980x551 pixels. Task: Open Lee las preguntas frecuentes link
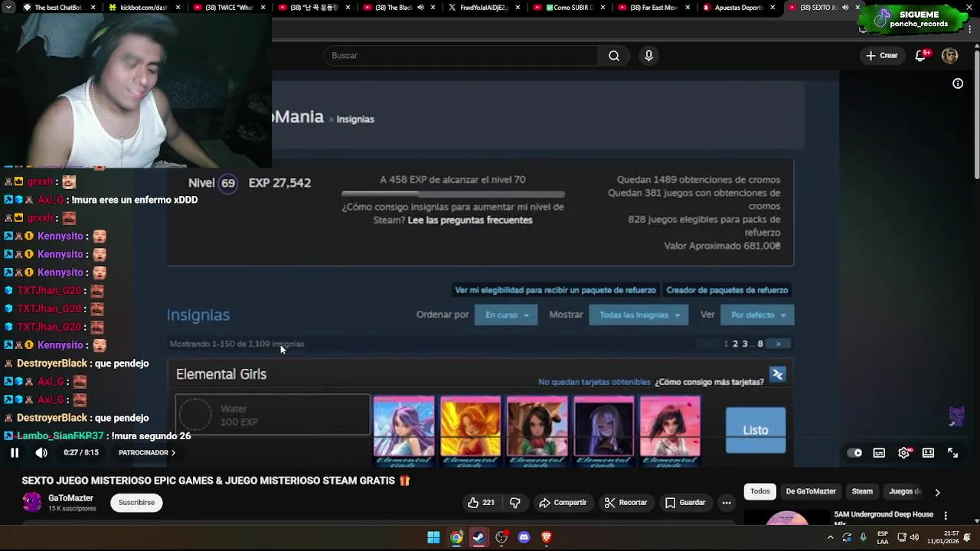(x=470, y=220)
